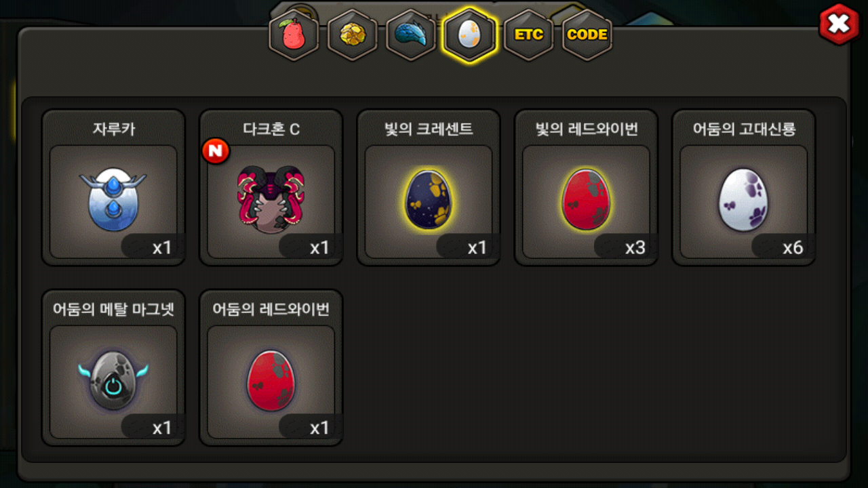Close the inventory with red X
868x488 pixels.
840,24
